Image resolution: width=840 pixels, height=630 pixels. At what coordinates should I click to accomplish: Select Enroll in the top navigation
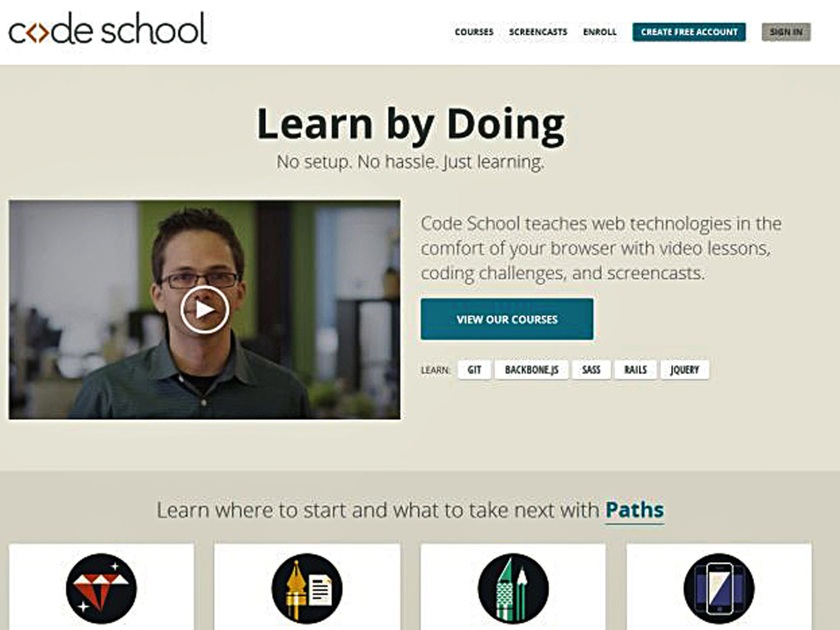[600, 32]
